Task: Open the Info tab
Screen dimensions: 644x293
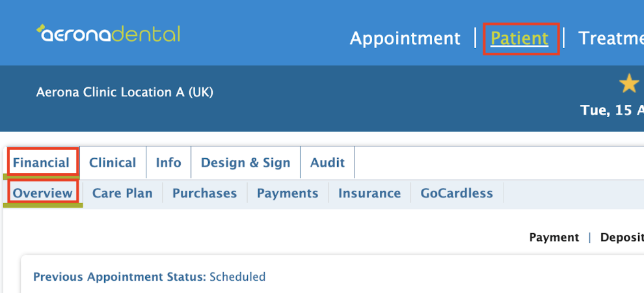Action: [x=168, y=163]
